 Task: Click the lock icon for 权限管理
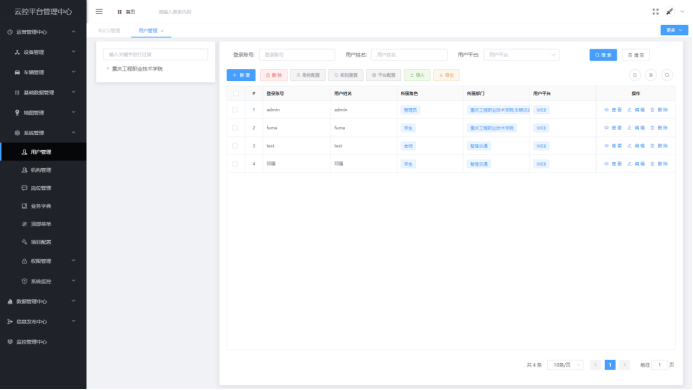(24, 261)
